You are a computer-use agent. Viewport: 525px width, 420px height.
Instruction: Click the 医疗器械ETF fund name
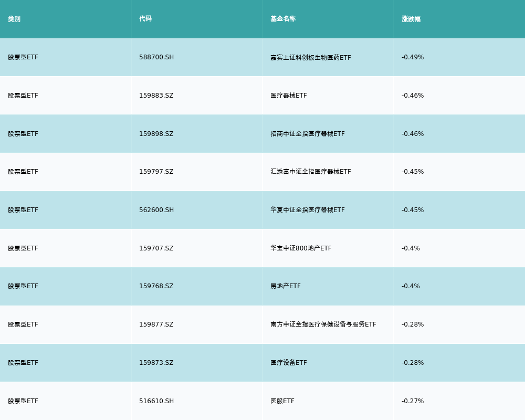pyautogui.click(x=289, y=96)
